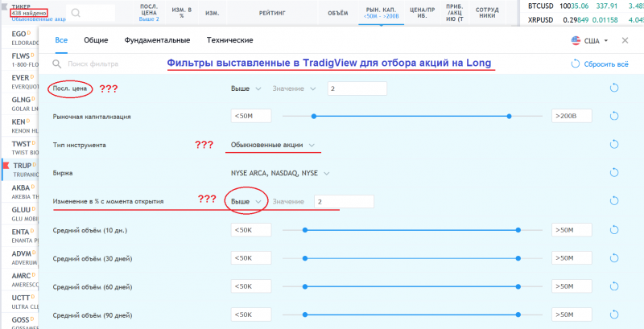Click the СОТРУДНИКИ column header
The height and width of the screenshot is (329, 644).
pyautogui.click(x=487, y=13)
